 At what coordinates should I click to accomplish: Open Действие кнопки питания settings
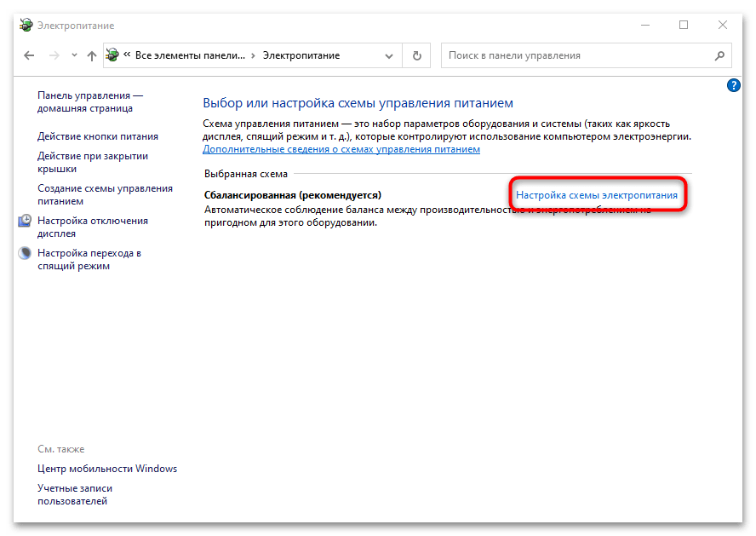pyautogui.click(x=98, y=136)
